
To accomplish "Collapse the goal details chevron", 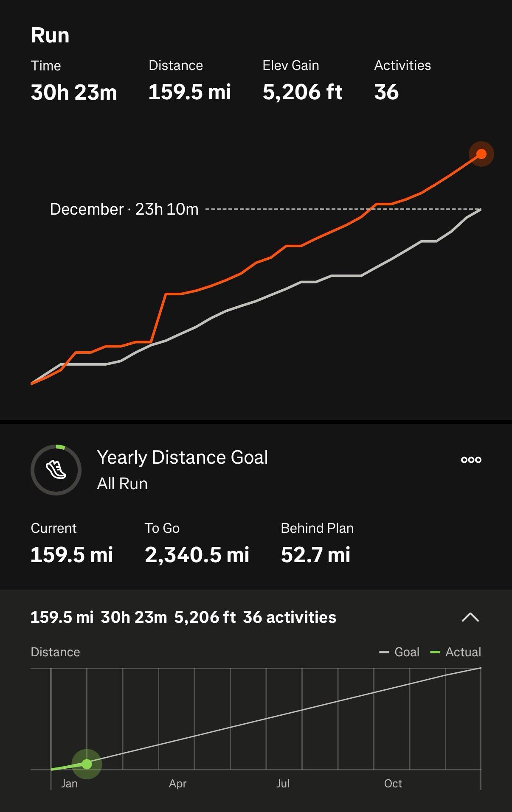I will (470, 617).
